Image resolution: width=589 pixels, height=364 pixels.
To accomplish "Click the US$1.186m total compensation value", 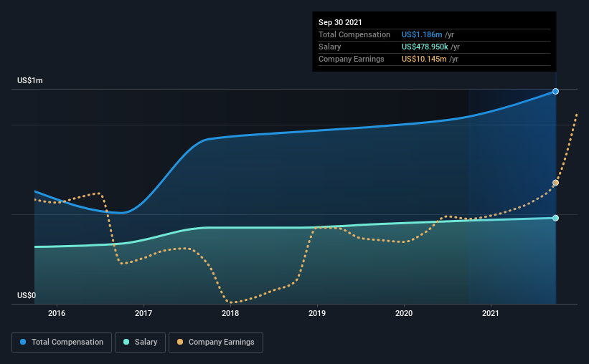I will (x=422, y=34).
